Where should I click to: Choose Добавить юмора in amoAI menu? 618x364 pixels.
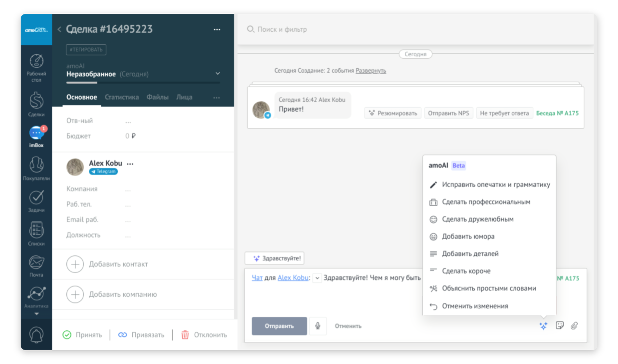(x=468, y=237)
